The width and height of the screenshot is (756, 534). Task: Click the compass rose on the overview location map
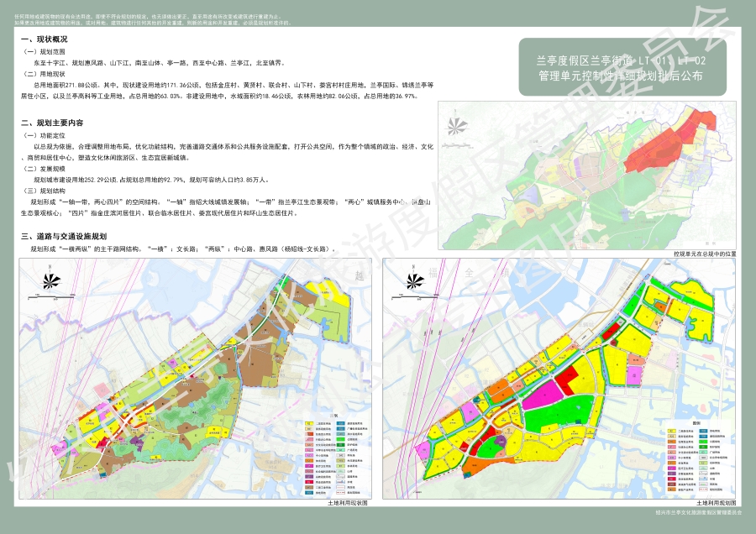click(x=457, y=128)
